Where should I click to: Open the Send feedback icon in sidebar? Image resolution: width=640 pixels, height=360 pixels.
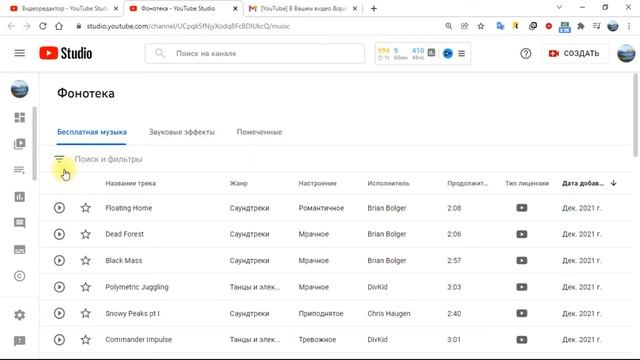point(20,341)
